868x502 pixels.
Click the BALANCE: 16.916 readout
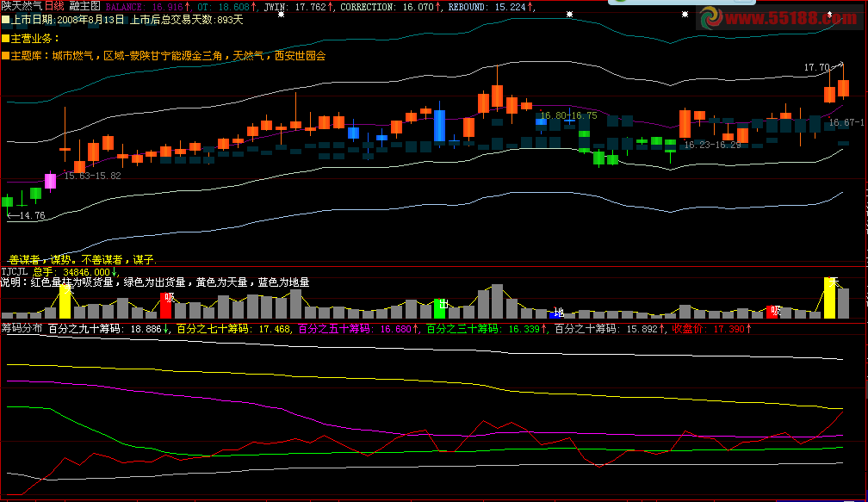coord(148,7)
